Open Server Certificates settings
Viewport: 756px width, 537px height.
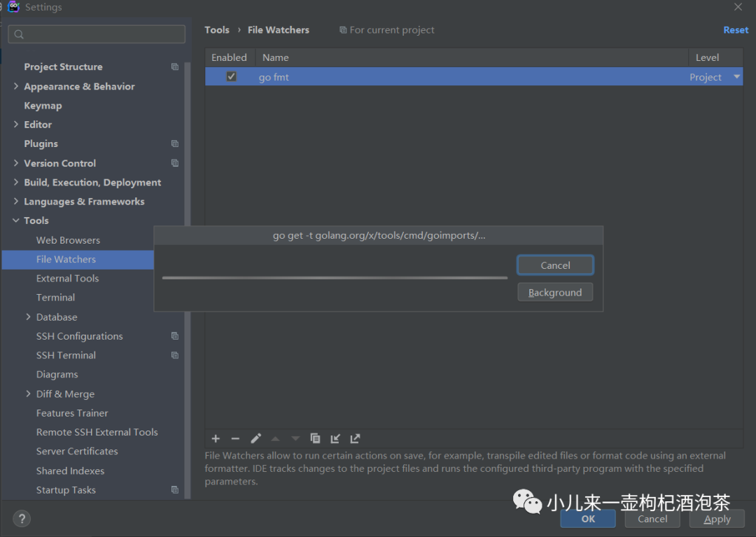pos(77,451)
